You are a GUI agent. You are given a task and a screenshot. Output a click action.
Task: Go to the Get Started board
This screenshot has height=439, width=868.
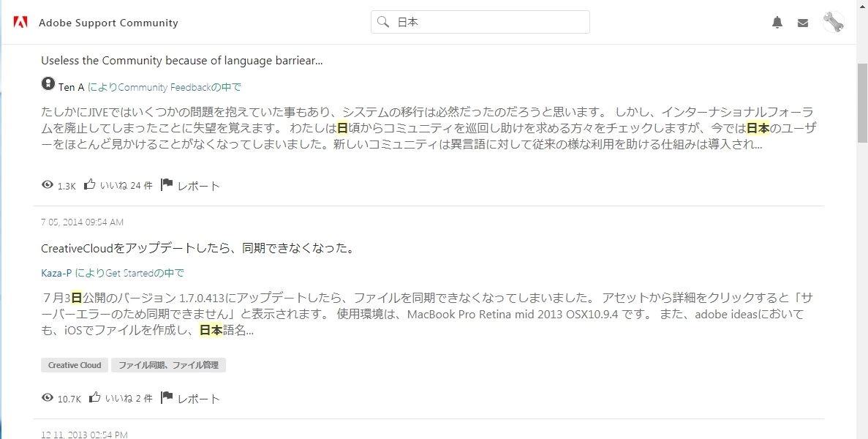(129, 273)
